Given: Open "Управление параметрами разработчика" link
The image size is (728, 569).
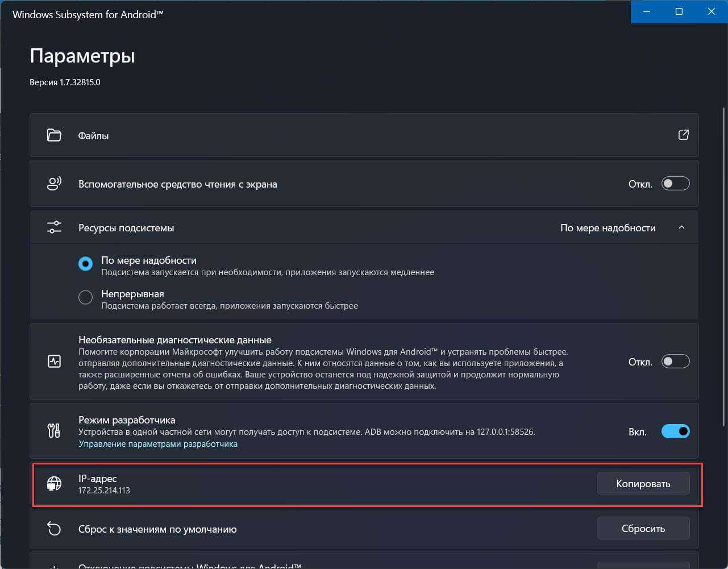Looking at the screenshot, I should [x=158, y=444].
